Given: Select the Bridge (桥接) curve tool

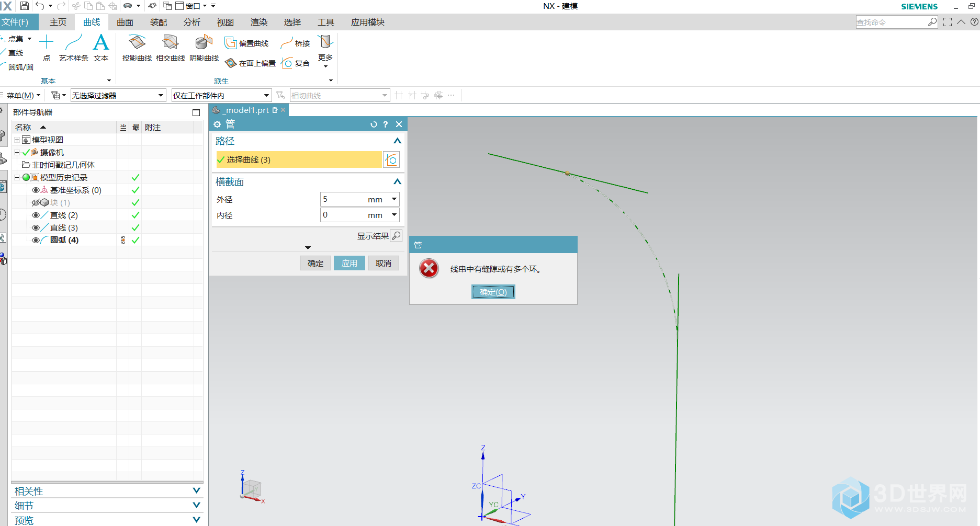Looking at the screenshot, I should tap(295, 43).
